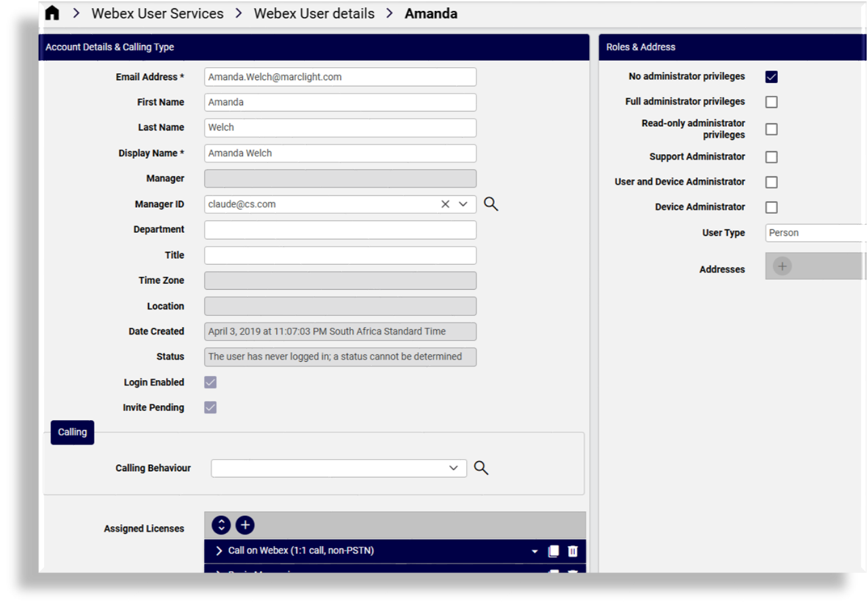The image size is (868, 607).
Task: Enable Full administrator privileges
Action: point(771,101)
